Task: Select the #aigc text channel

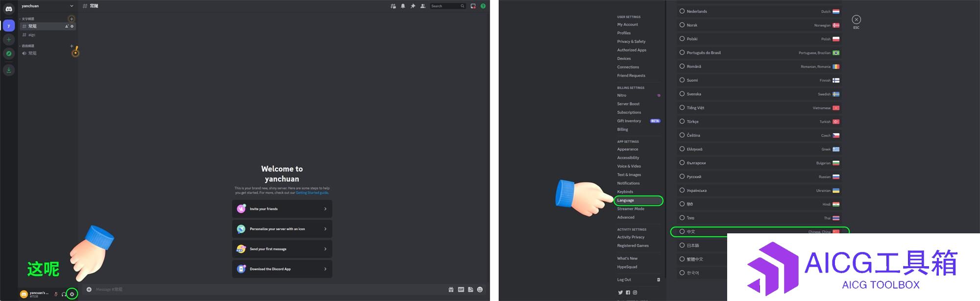Action: pos(48,35)
